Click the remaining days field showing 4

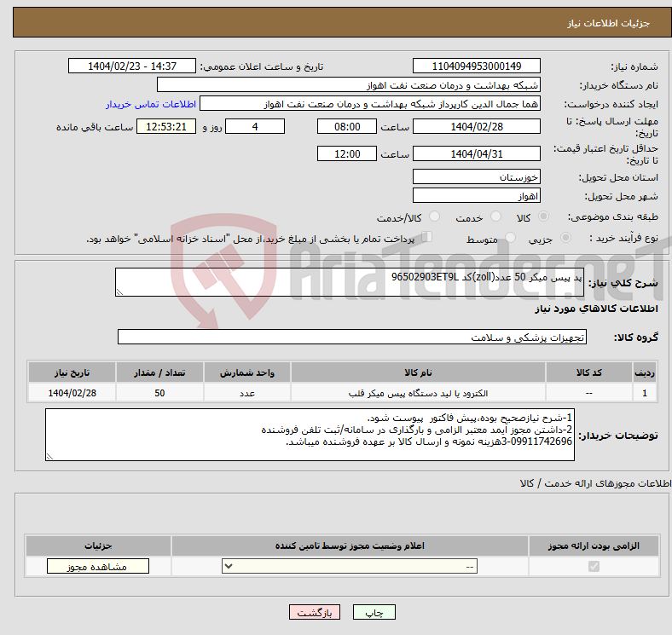[255, 126]
